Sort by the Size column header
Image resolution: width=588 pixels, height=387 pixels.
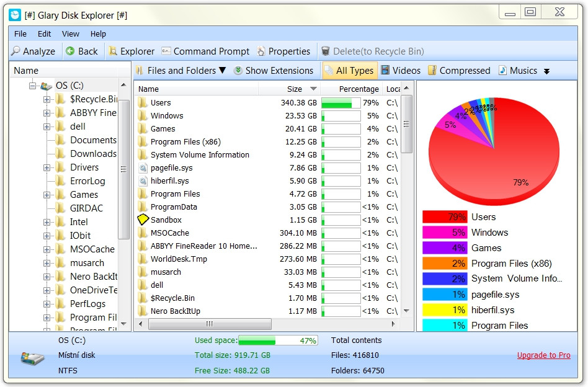pos(289,89)
